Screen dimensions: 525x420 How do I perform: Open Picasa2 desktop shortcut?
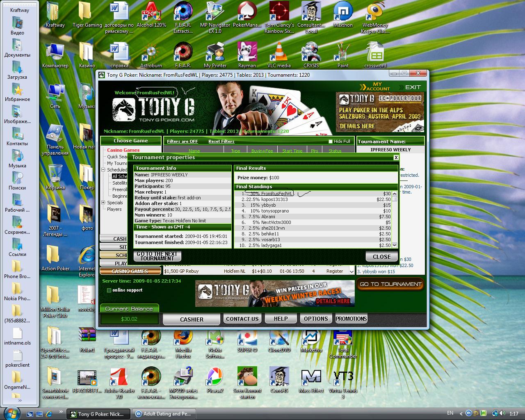click(215, 378)
